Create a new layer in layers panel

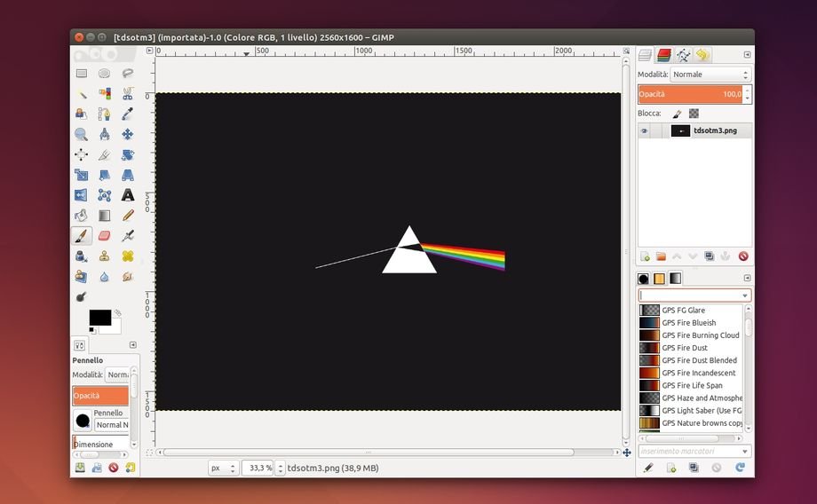click(x=646, y=256)
